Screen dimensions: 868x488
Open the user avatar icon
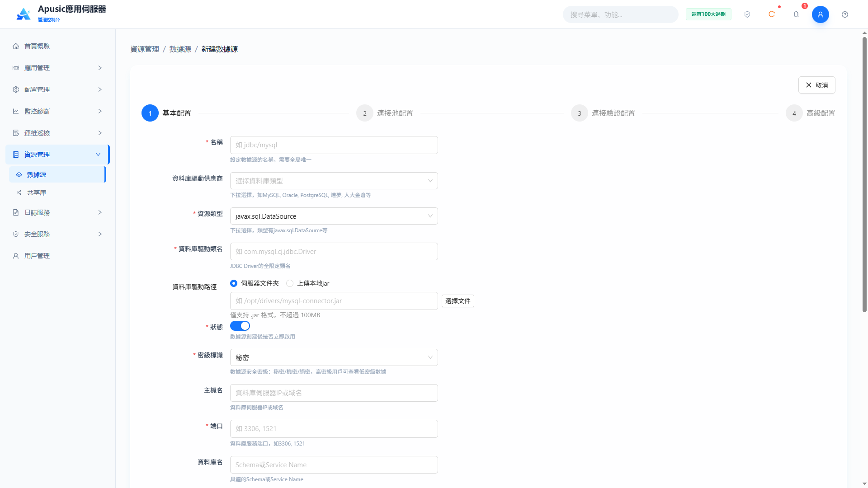click(821, 14)
